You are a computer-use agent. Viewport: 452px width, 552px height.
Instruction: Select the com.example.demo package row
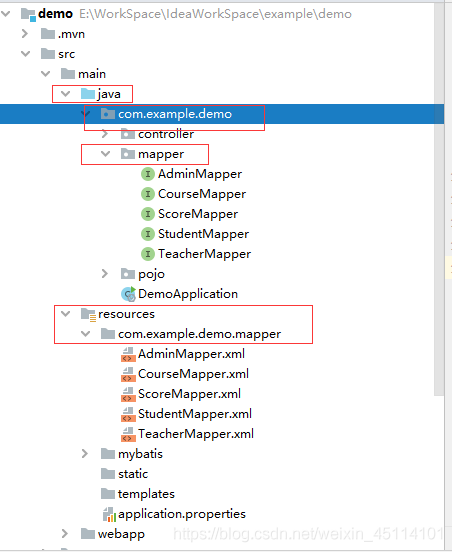pos(222,114)
